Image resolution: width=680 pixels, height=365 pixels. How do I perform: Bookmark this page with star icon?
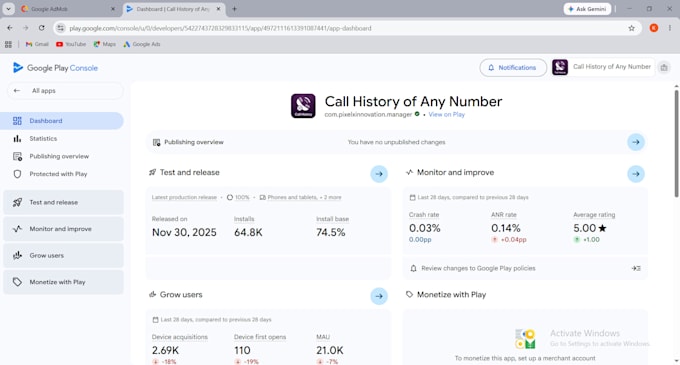click(631, 28)
